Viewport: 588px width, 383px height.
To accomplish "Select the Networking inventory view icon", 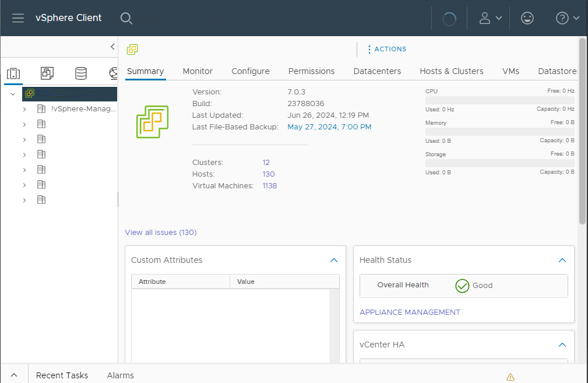I will coord(113,73).
